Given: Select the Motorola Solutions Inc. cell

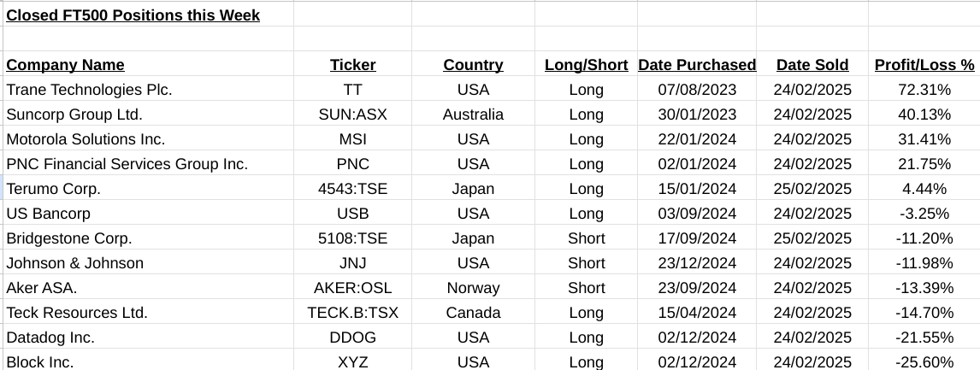Looking at the screenshot, I should [x=86, y=139].
